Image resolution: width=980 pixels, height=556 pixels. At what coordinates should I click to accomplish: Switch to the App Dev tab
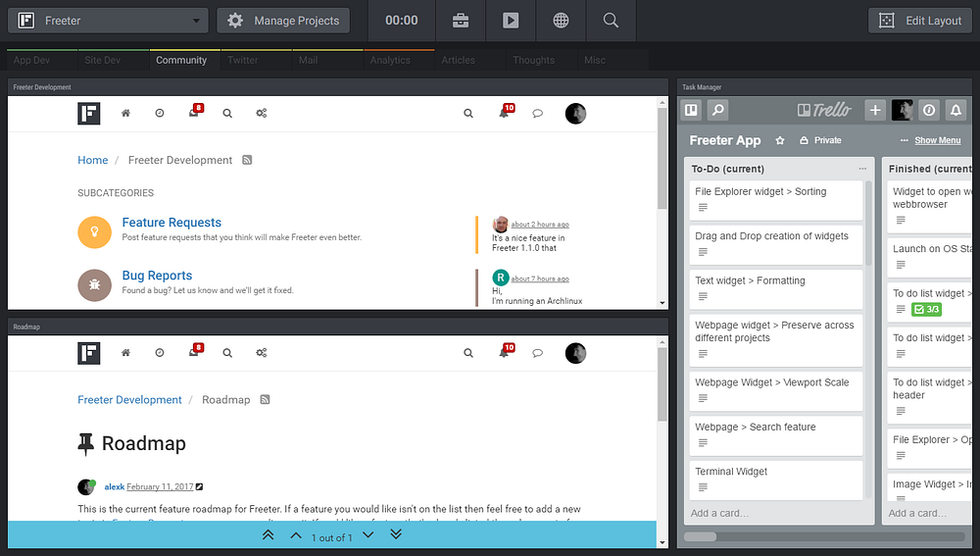click(42, 60)
